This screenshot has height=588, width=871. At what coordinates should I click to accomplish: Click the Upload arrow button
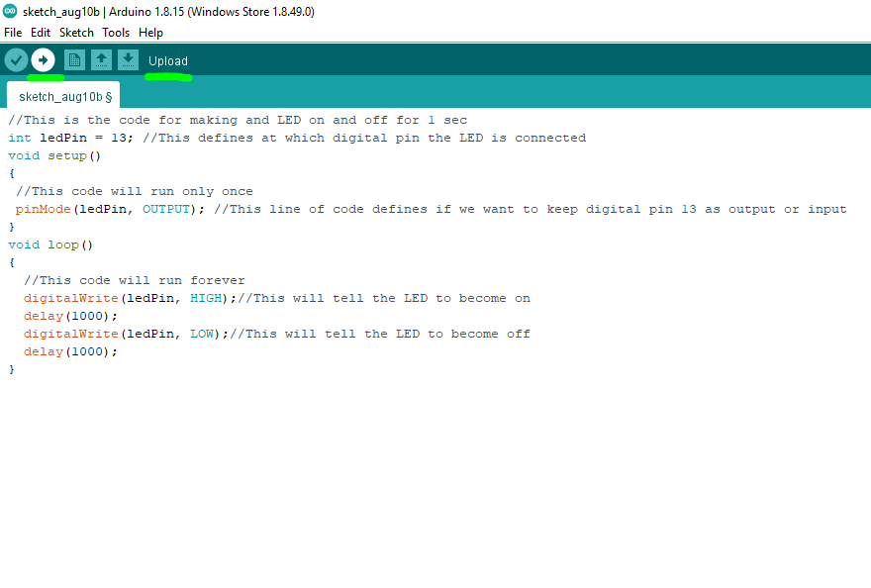pyautogui.click(x=43, y=60)
